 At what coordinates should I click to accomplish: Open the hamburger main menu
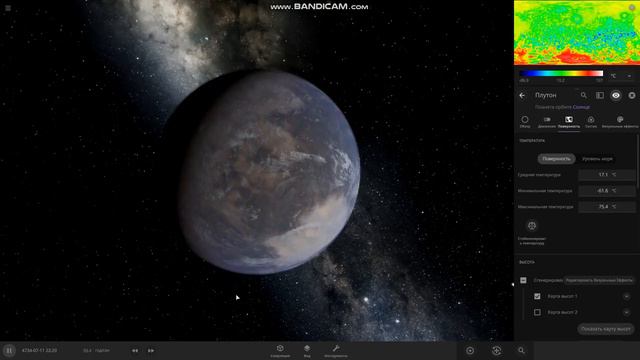(x=8, y=8)
